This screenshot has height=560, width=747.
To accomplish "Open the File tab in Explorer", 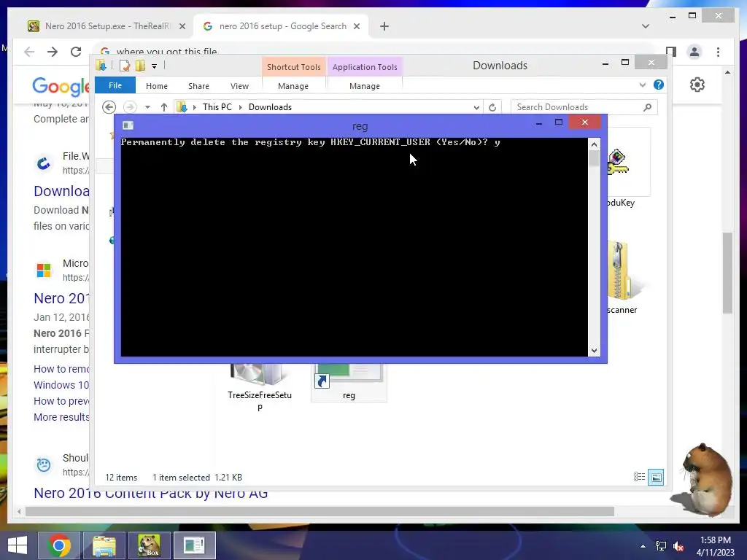I will [x=115, y=85].
